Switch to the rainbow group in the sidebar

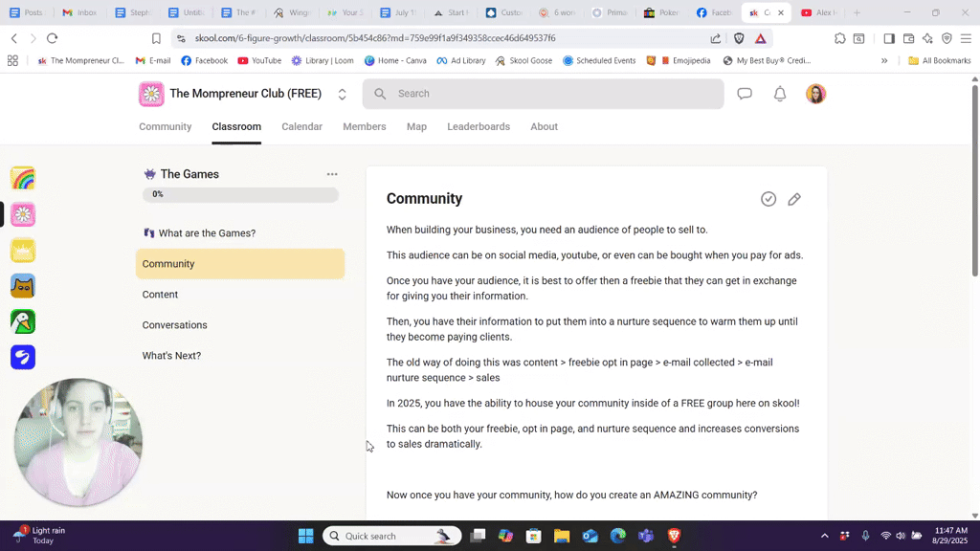23,179
